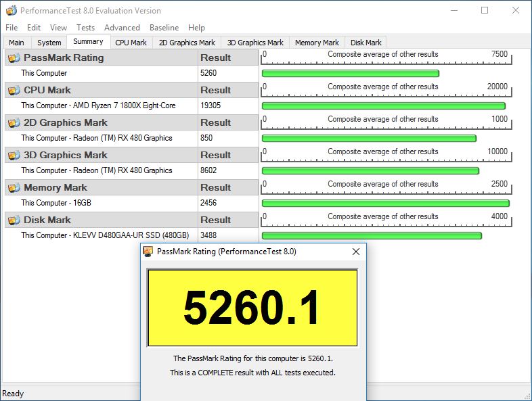Click the 19305 CPU result value
Screen dimensions: 532x401
point(210,105)
